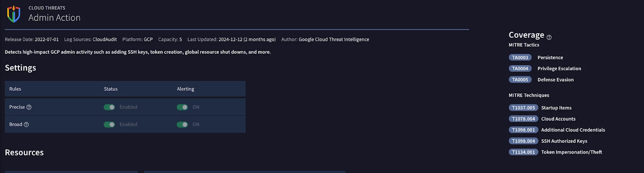Click the Privilege Escalation label
The height and width of the screenshot is (173, 644).
559,69
